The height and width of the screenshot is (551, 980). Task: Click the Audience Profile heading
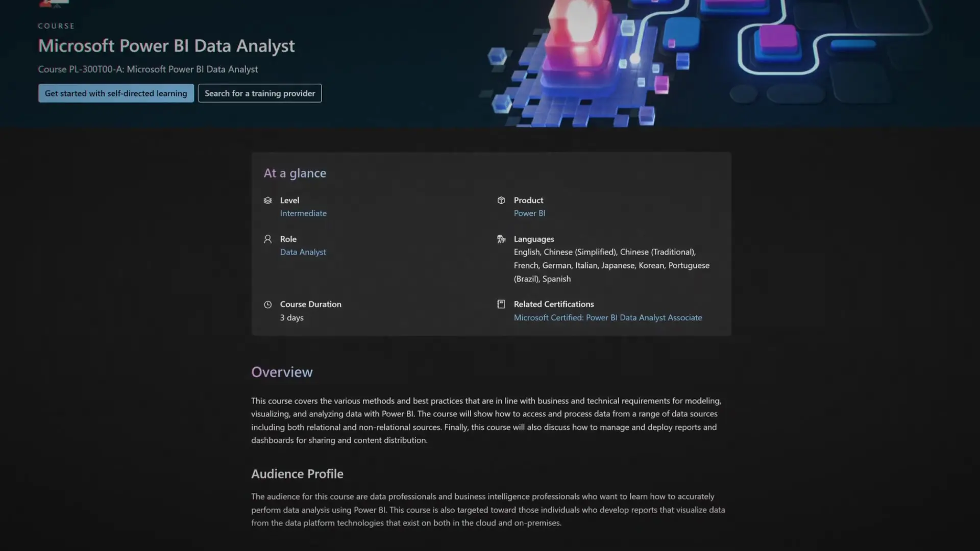click(297, 474)
